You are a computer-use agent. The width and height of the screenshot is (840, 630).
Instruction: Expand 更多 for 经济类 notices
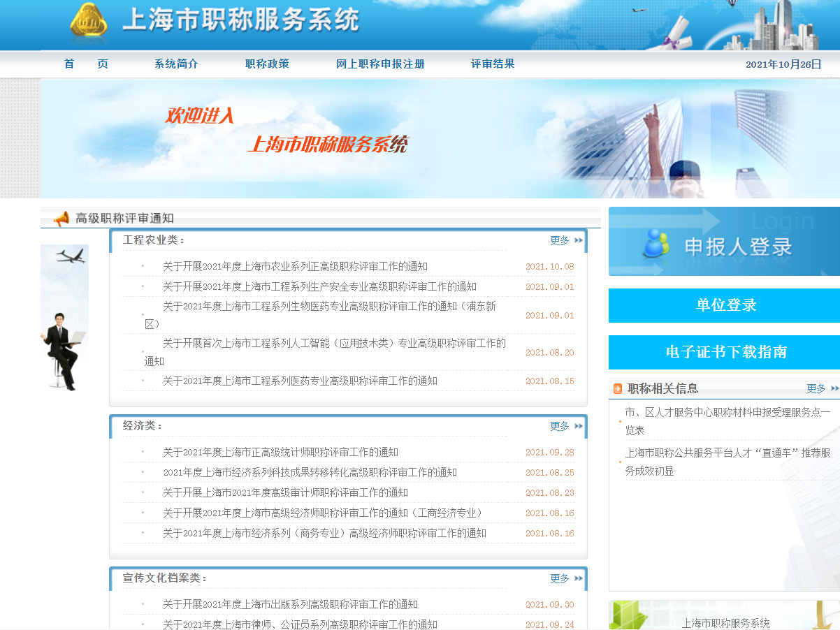point(559,426)
